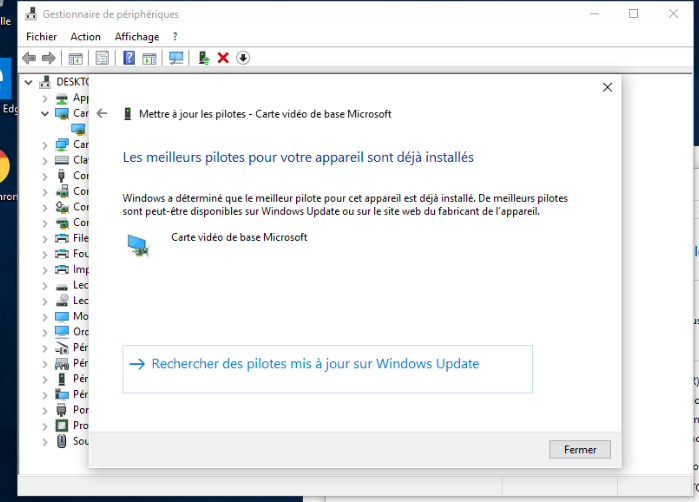Open the ? help menu
This screenshot has width=699, height=502.
click(x=175, y=37)
